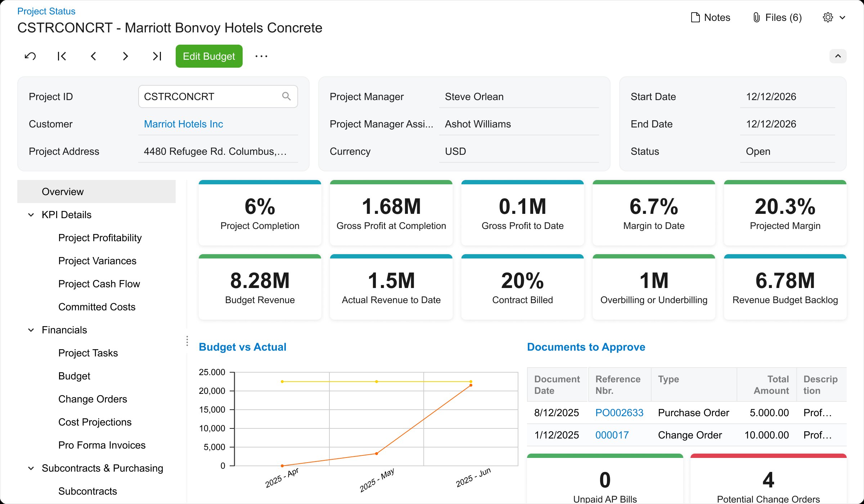Click the undo/revert arrow icon
The image size is (864, 504).
pyautogui.click(x=30, y=56)
